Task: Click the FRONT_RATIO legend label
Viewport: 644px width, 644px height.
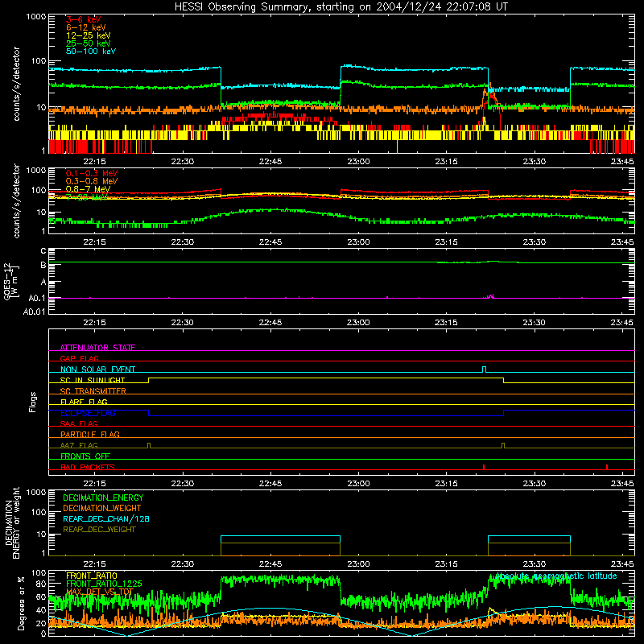Action: pyautogui.click(x=92, y=576)
